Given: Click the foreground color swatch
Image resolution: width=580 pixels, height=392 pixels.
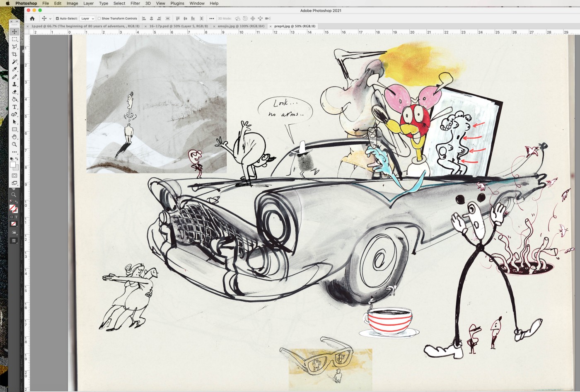Looking at the screenshot, I should click(13, 165).
